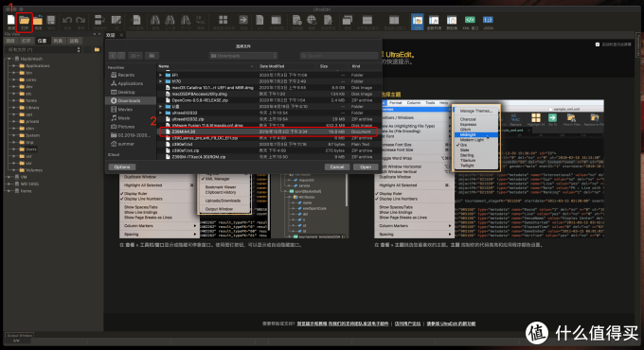Open the Downloads location popup in dialog

coord(243,56)
